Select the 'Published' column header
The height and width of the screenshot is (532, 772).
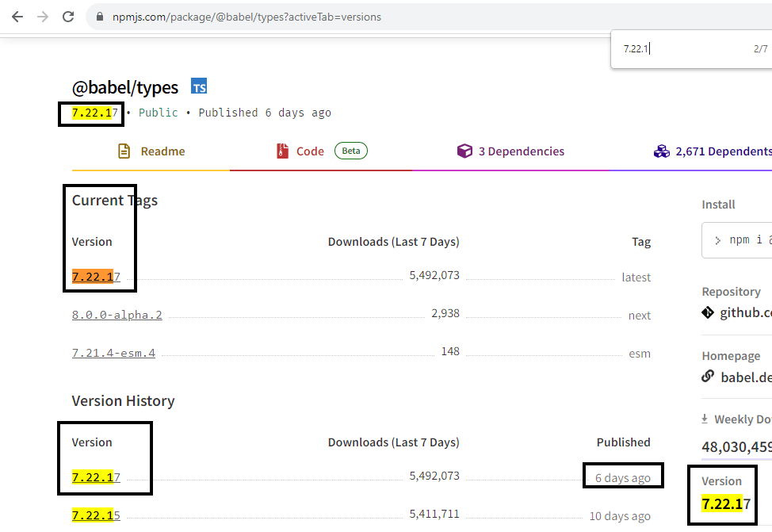tap(623, 442)
